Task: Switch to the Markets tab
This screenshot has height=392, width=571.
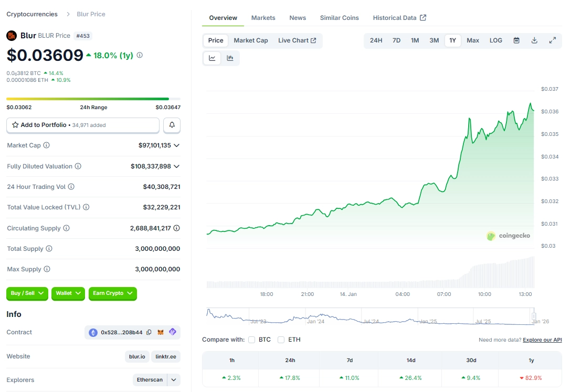Action: 263,17
